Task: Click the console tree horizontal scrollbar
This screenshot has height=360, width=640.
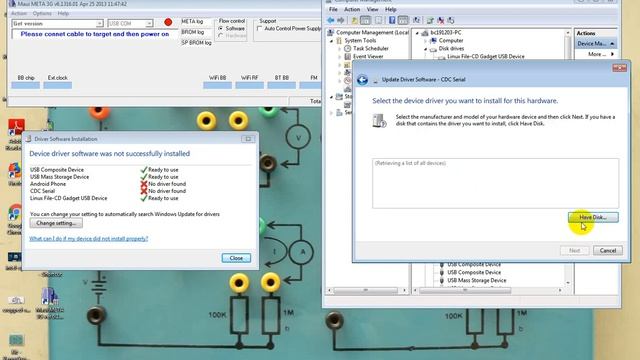Action: tap(366, 290)
